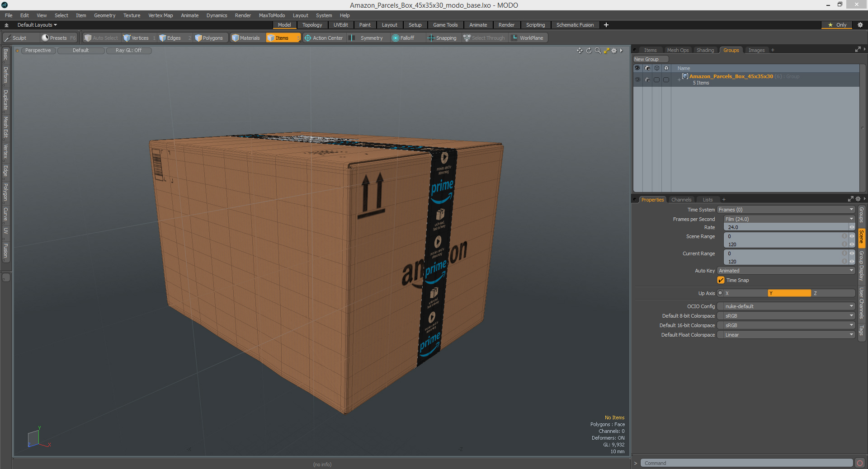
Task: Toggle render camera icon of the Amazon_Parcels_Box group
Action: (647, 80)
